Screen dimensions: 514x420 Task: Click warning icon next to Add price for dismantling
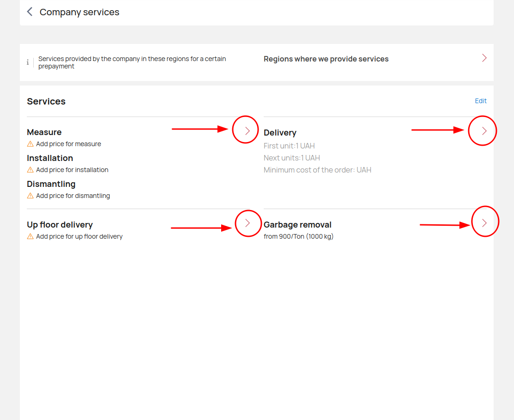(30, 195)
